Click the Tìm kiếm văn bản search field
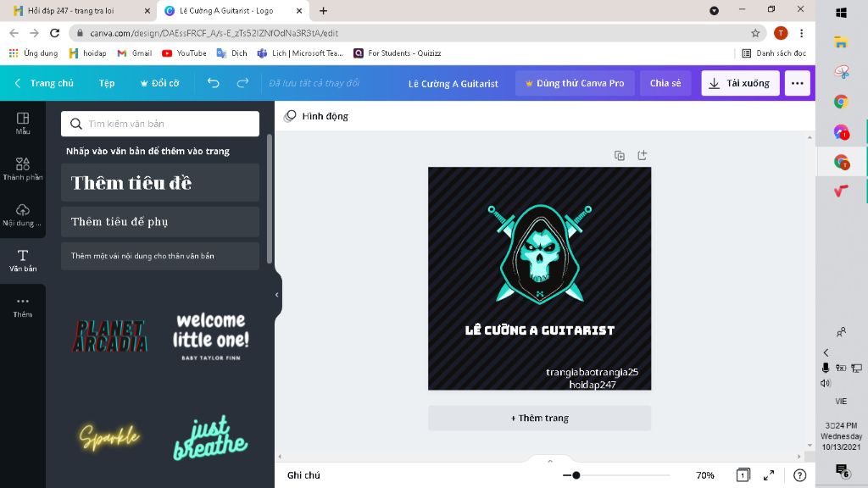 coord(160,124)
